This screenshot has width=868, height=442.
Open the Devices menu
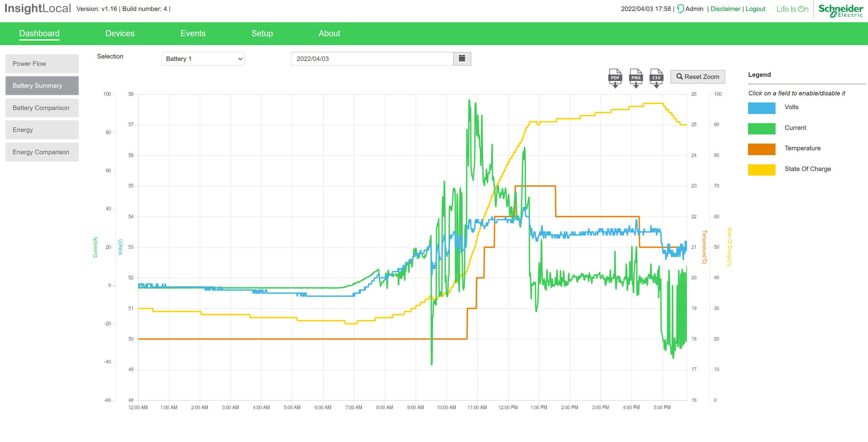[x=120, y=33]
